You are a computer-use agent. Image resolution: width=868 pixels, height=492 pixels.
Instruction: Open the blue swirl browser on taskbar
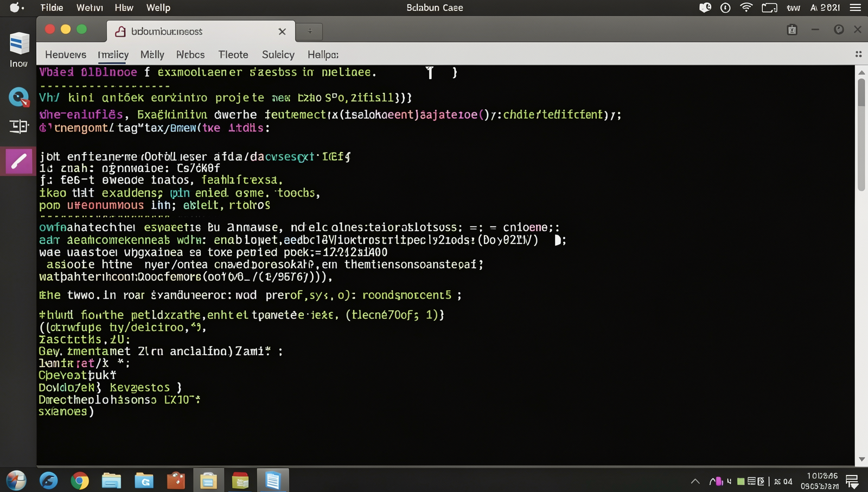click(x=49, y=481)
